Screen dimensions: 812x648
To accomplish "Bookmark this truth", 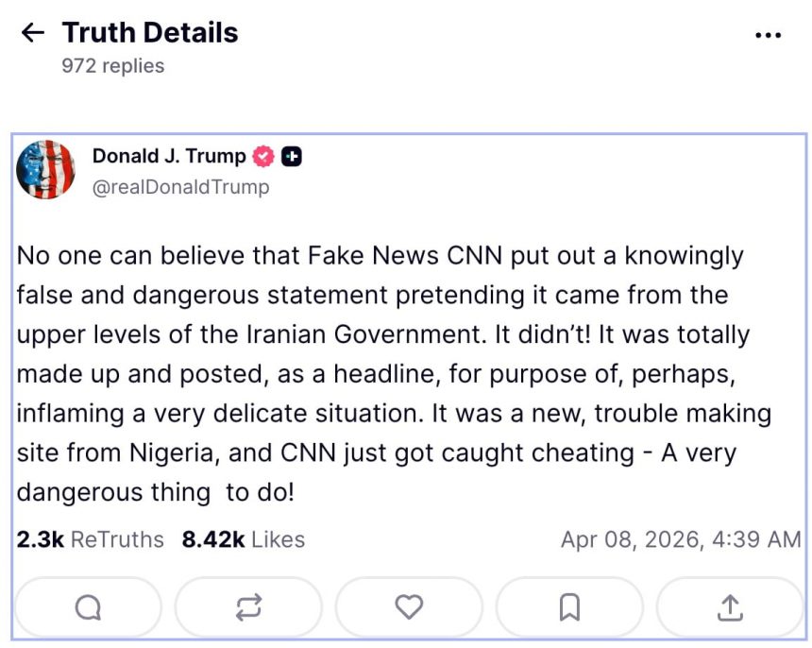I will (569, 607).
